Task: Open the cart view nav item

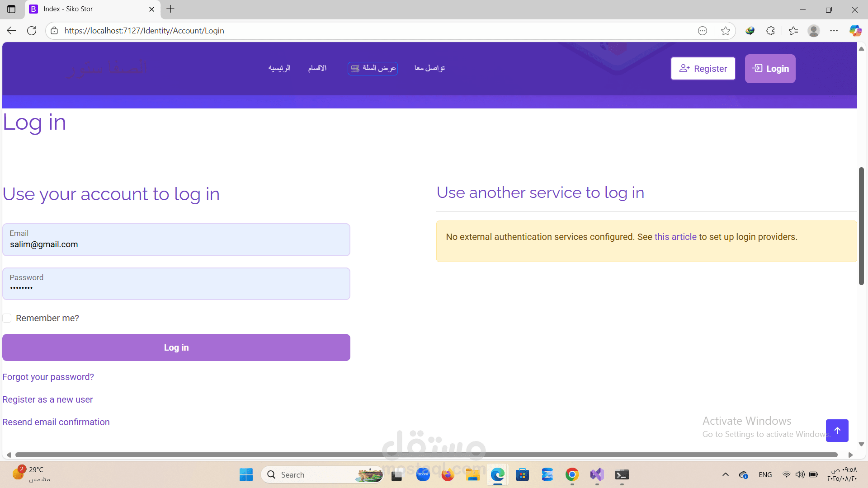Action: click(x=373, y=68)
